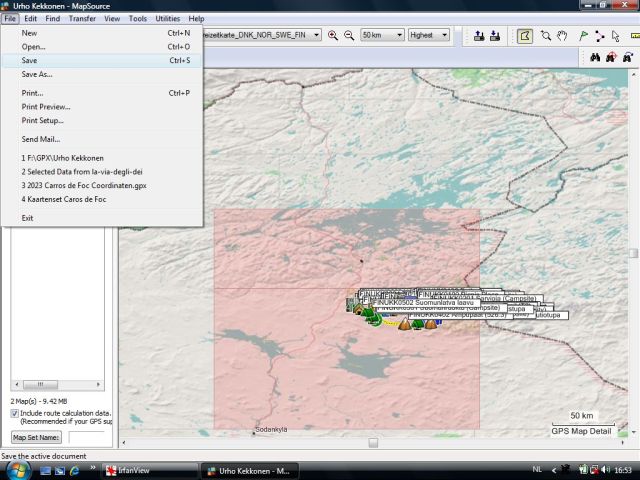
Task: Choose Save As... from File menu
Action: point(37,74)
